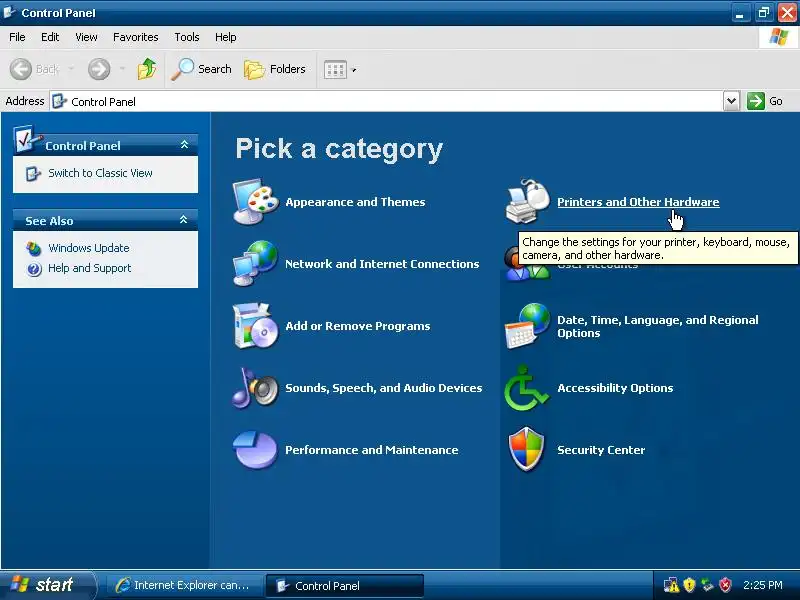Open the Add or Remove Programs link
This screenshot has width=800, height=600.
(358, 326)
